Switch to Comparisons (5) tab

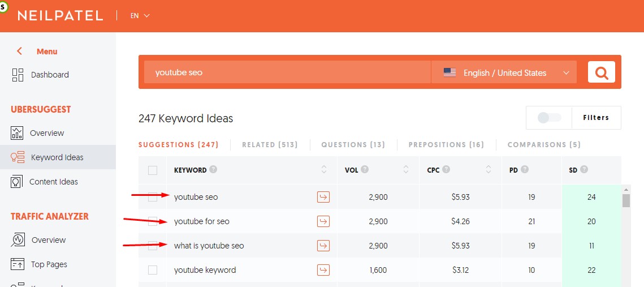pos(544,145)
